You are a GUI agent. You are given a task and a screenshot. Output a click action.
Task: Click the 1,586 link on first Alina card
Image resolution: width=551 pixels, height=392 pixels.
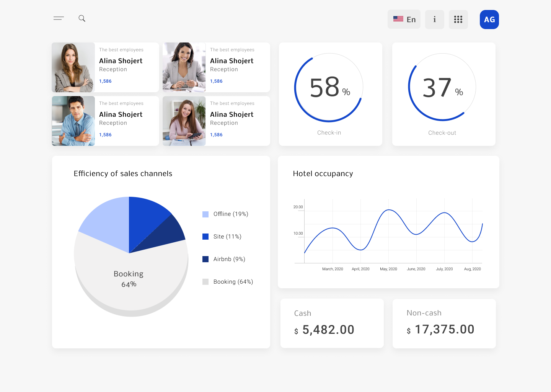[105, 81]
